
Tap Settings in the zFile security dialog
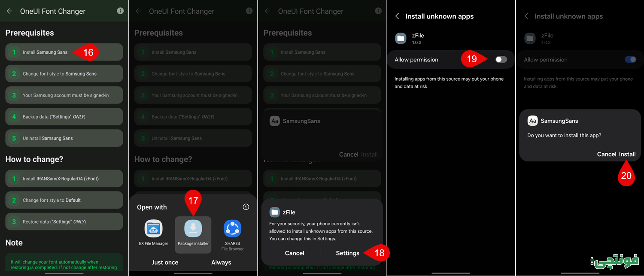pos(348,253)
